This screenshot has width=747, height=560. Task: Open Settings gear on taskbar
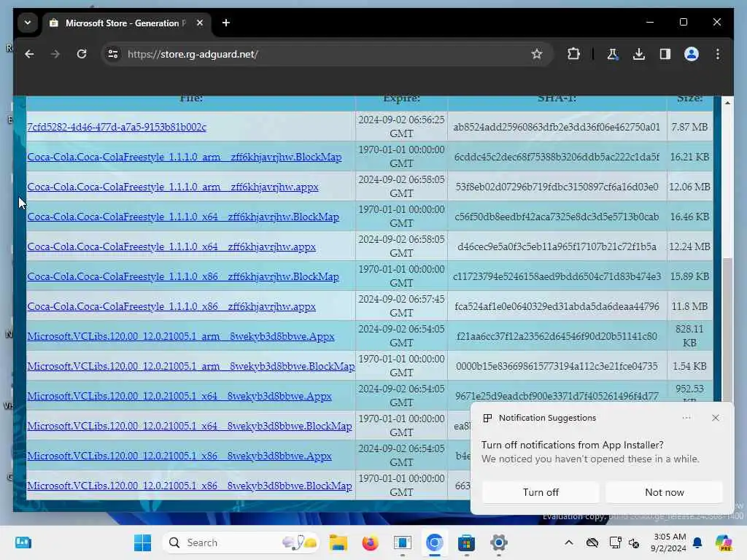tap(498, 542)
